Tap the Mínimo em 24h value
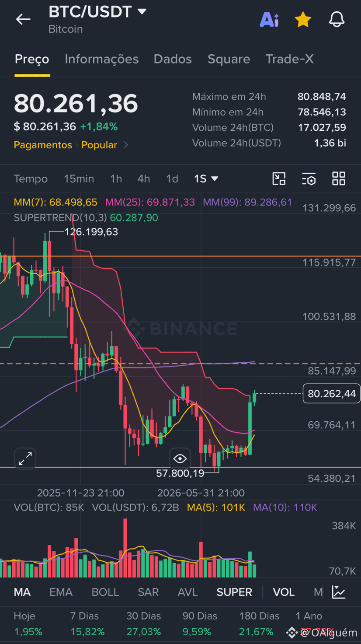The image size is (361, 644). click(322, 112)
